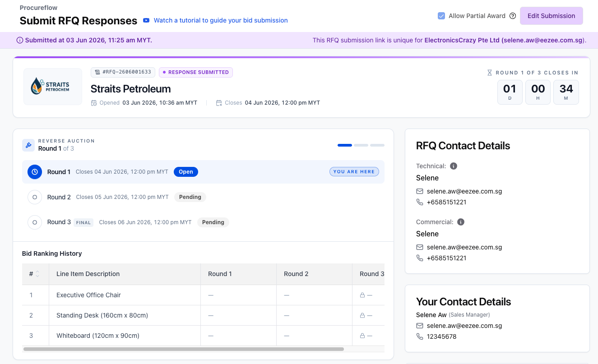Screen dimensions: 598x364
Task: Select the Round 2 circle marker
Action: [35, 197]
